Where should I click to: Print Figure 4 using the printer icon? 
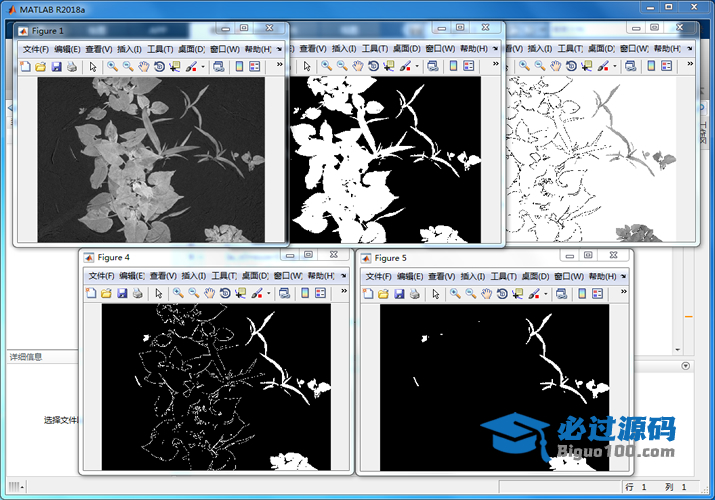(137, 293)
